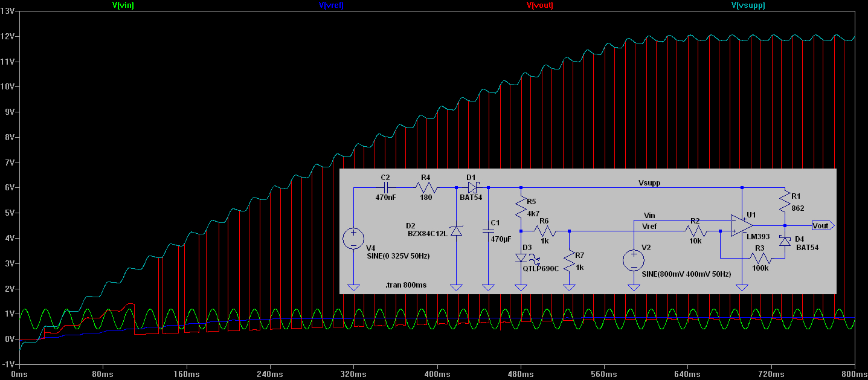Click the SINE(800mV 400mV 50Hz) value text
This screenshot has height=380, width=868.
[686, 274]
